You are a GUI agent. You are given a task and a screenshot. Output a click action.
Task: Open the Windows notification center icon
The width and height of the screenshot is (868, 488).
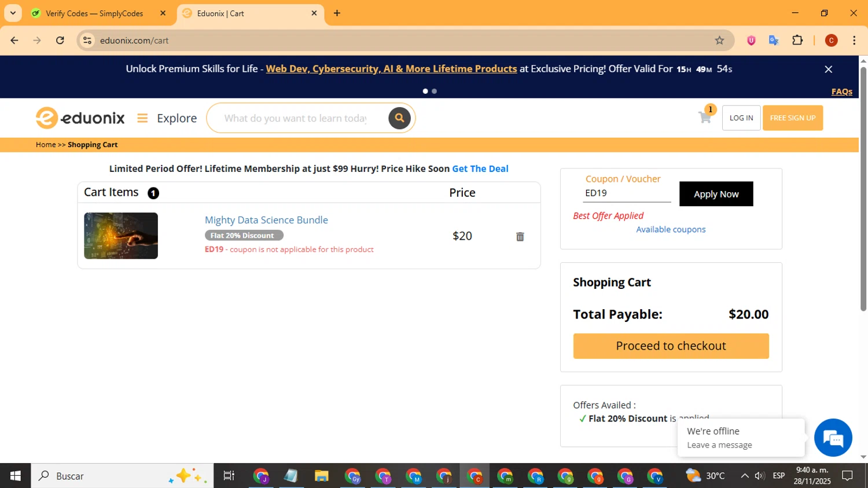coord(847,476)
